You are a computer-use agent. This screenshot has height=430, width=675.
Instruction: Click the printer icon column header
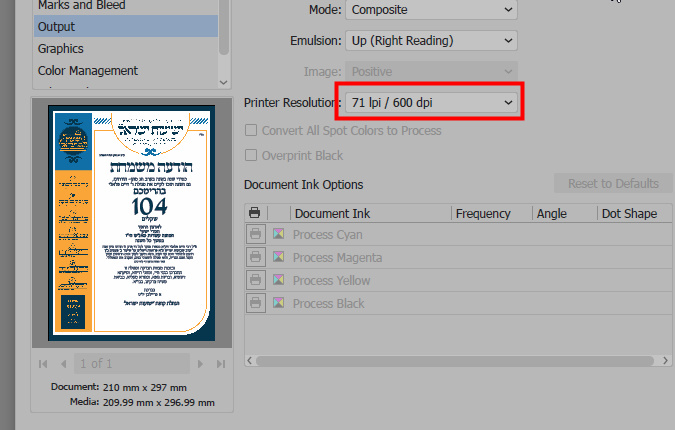255,213
